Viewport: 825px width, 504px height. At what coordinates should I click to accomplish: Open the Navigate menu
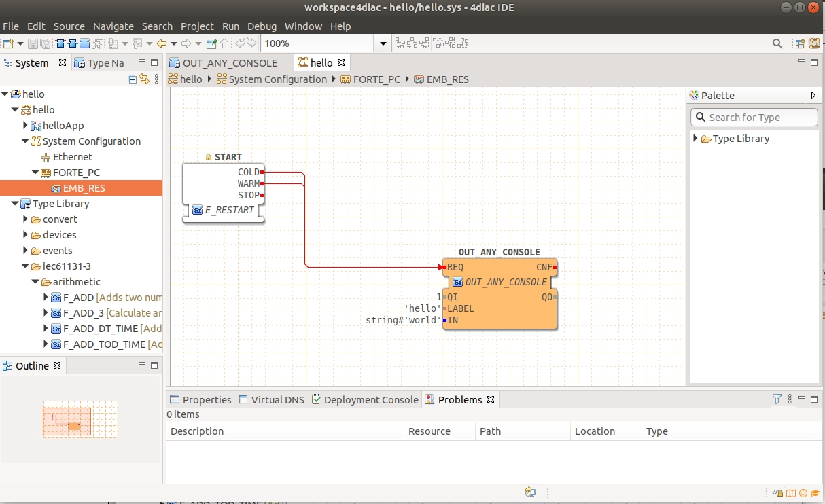pyautogui.click(x=113, y=26)
